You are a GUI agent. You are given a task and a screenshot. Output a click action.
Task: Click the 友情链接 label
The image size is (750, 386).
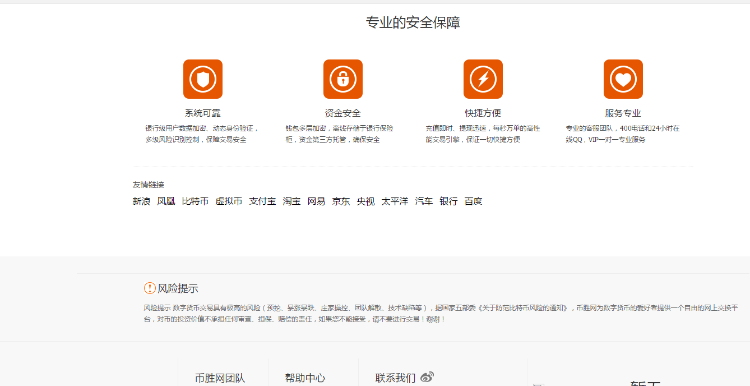point(148,185)
